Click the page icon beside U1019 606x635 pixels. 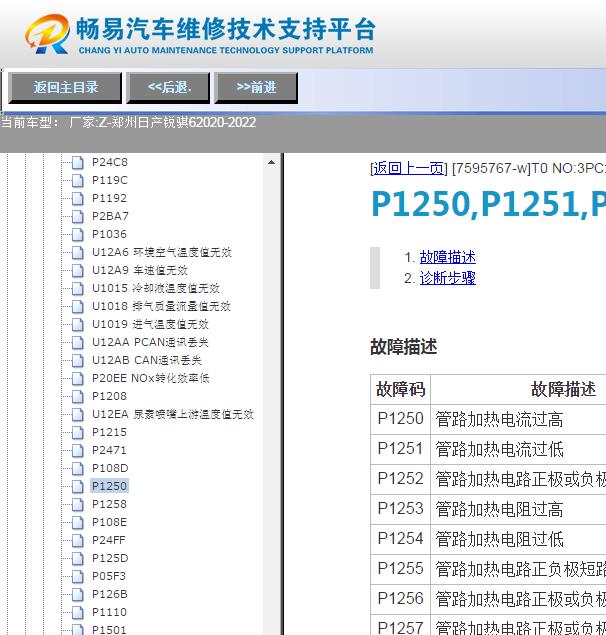pos(77,324)
